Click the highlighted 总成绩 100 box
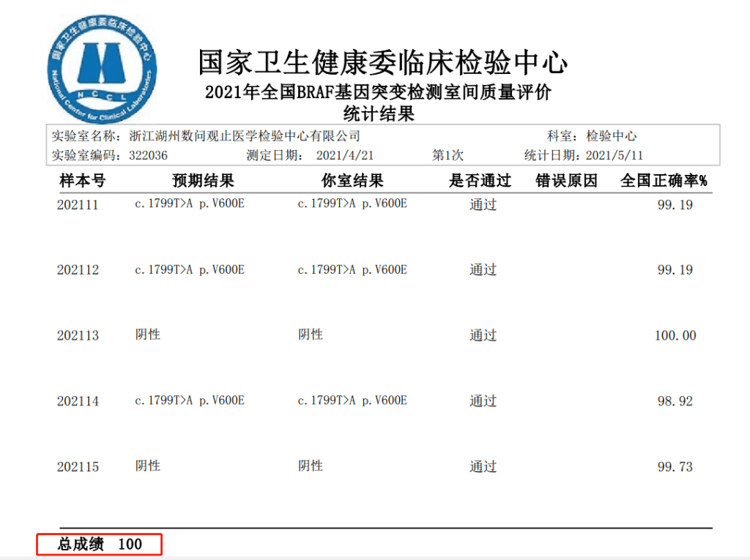 [100, 545]
